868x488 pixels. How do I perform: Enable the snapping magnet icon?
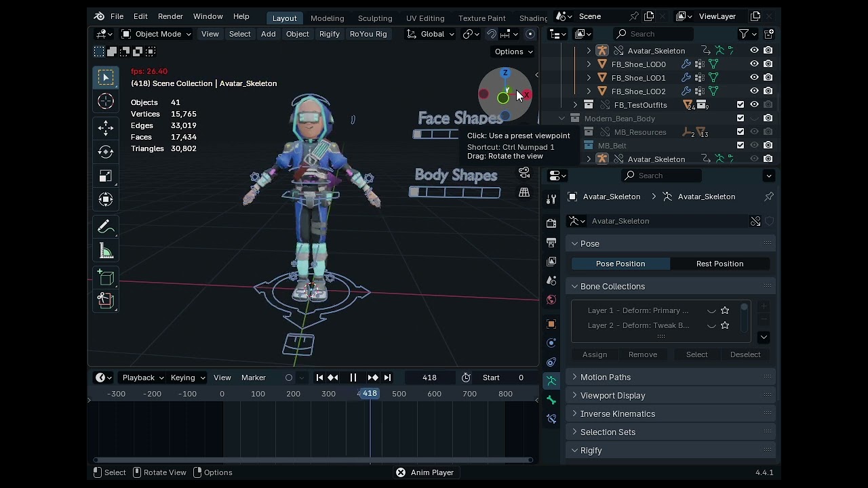(x=492, y=34)
